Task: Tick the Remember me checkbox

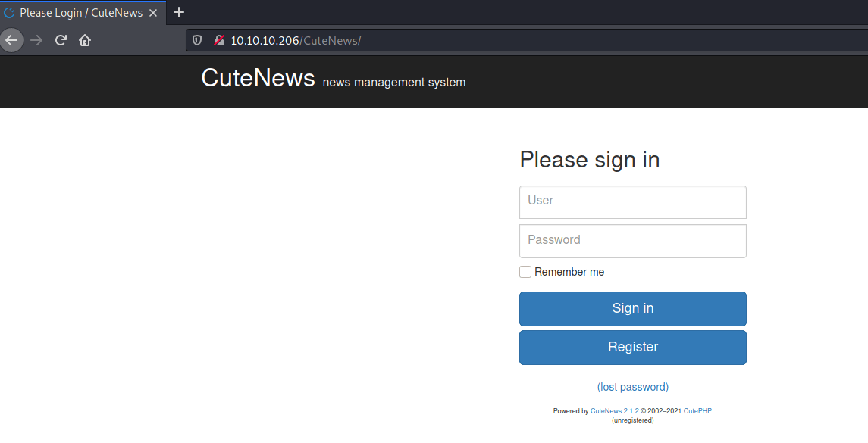Action: (x=525, y=272)
